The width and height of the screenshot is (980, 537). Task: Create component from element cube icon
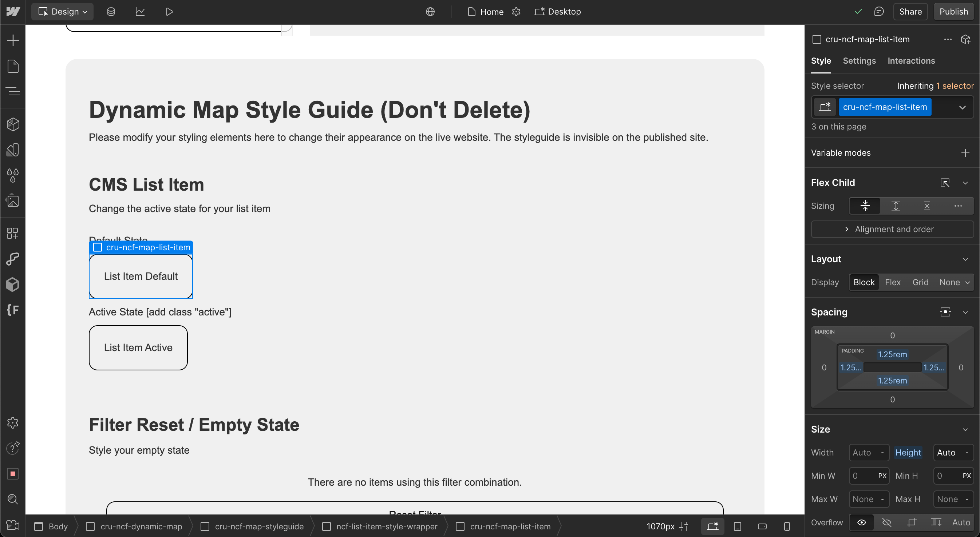tap(965, 40)
